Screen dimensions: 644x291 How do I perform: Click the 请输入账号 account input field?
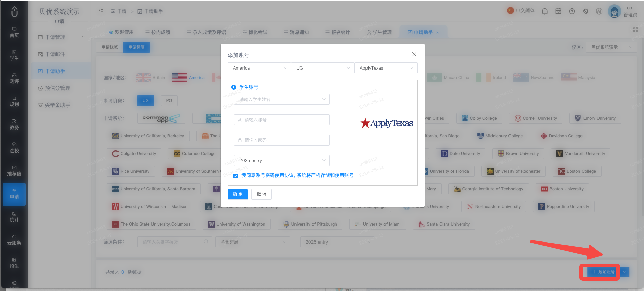282,120
